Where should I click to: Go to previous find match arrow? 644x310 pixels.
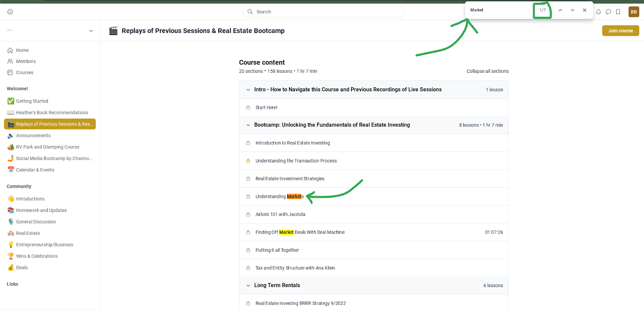pyautogui.click(x=560, y=10)
